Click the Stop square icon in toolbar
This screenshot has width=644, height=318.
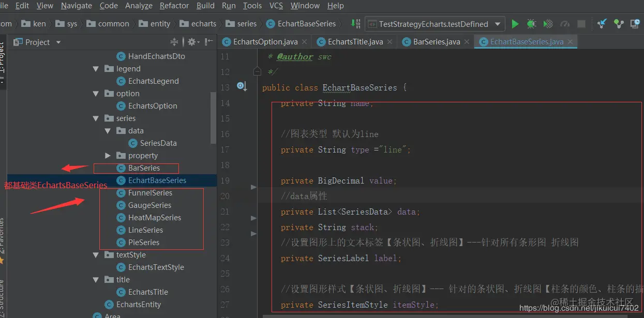pos(581,24)
